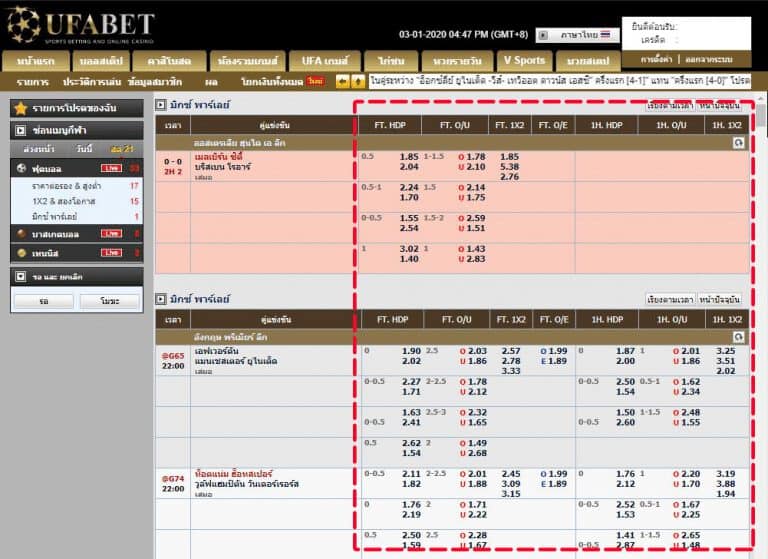Image resolution: width=768 pixels, height=559 pixels.
Task: Open the ผล results menu item
Action: tap(212, 82)
